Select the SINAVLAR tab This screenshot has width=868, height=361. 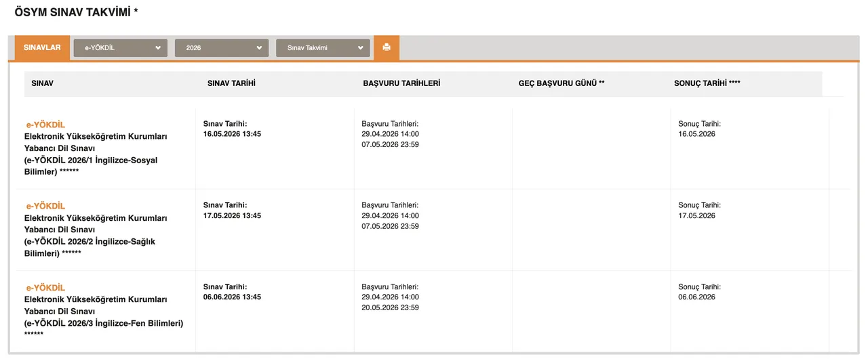(42, 47)
